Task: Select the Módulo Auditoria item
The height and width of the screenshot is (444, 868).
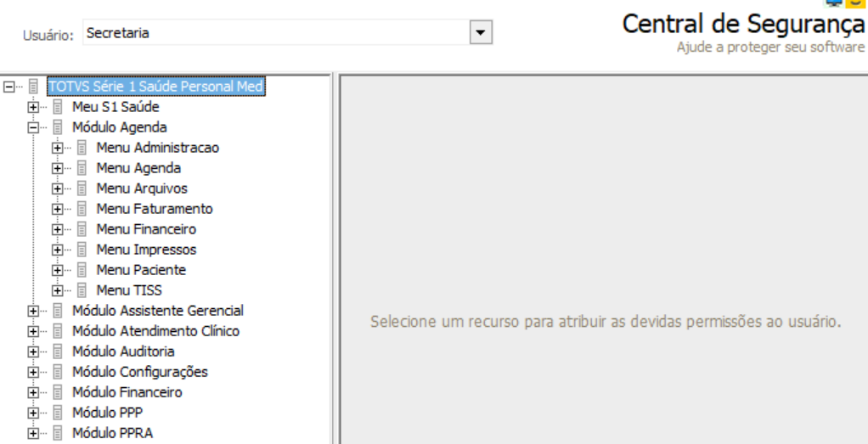Action: (x=123, y=351)
